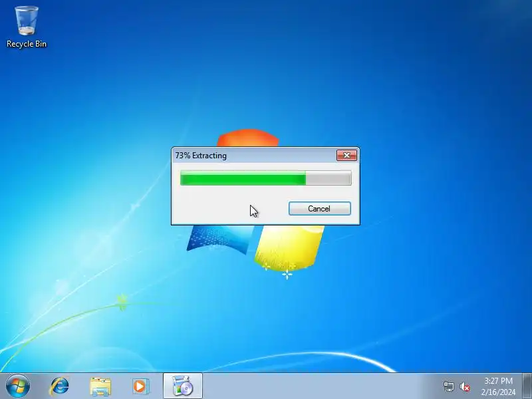
Task: Select the installer extraction taskbar button
Action: coord(182,386)
